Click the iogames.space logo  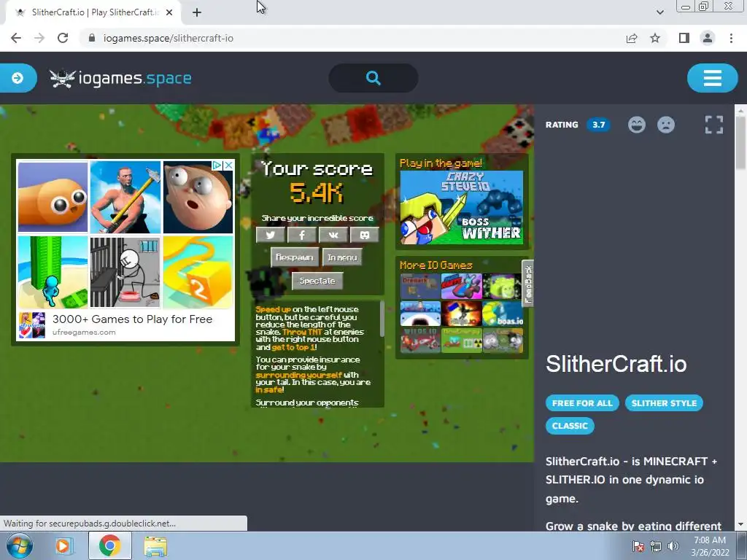(120, 78)
